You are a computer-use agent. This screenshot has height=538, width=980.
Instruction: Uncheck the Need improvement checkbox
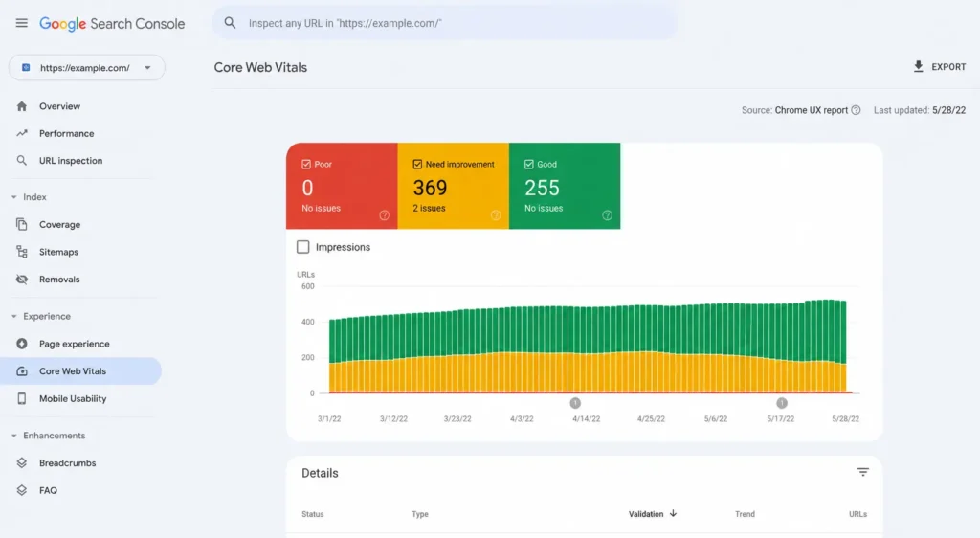pos(417,165)
